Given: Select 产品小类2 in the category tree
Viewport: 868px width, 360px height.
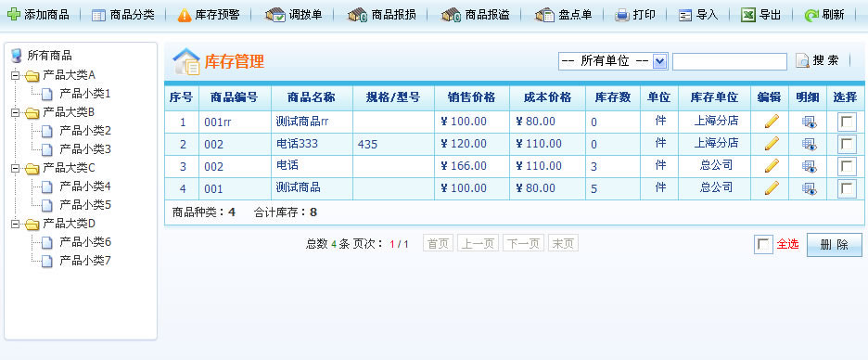Looking at the screenshot, I should click(85, 131).
